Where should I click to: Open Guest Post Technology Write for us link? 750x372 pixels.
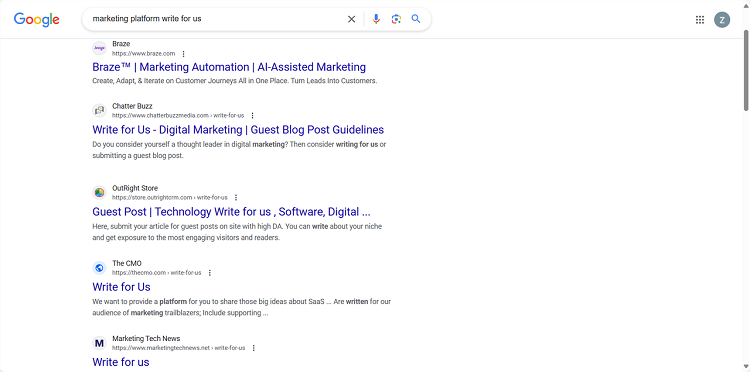tap(232, 211)
